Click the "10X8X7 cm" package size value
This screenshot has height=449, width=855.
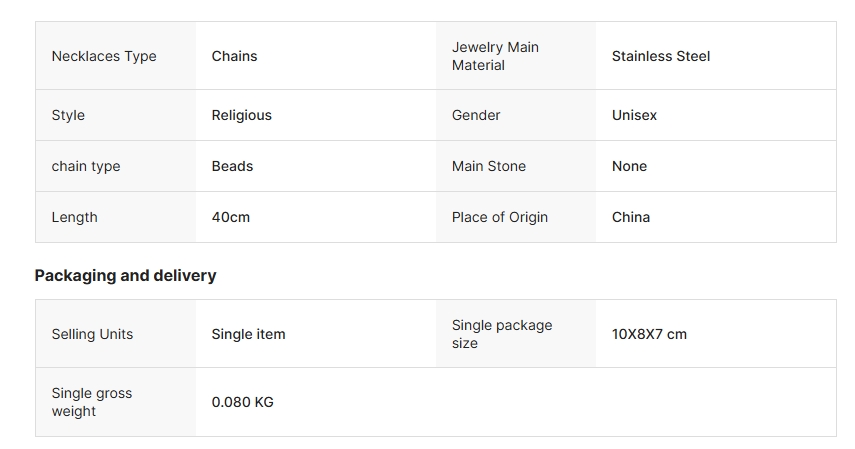[x=649, y=334]
